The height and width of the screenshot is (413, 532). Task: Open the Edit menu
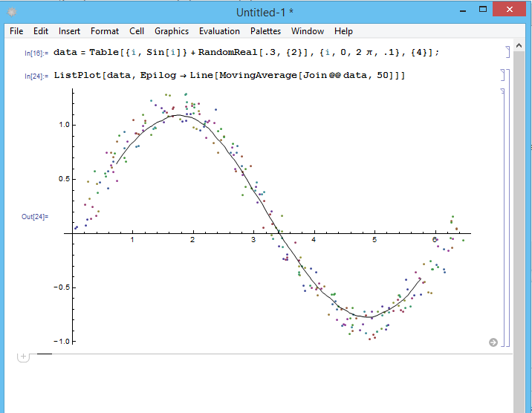(41, 31)
